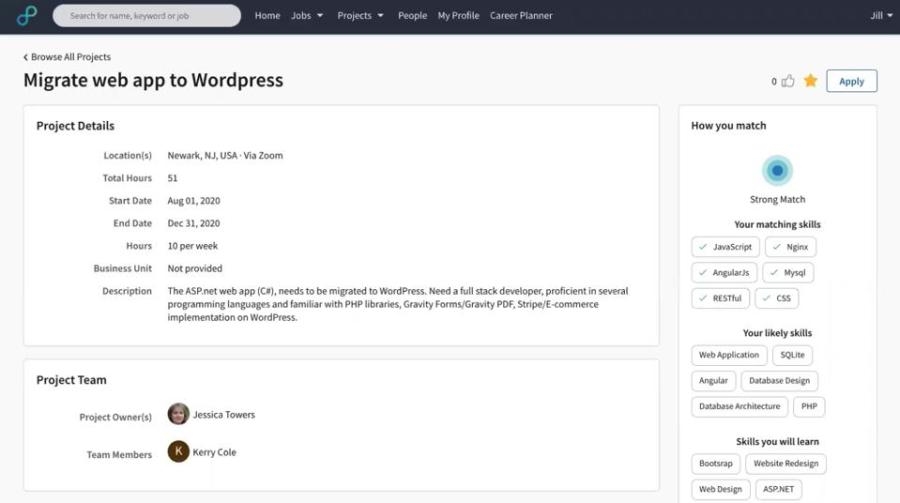Viewport: 900px width, 503px height.
Task: Like the project with thumbs-up icon
Action: click(788, 81)
